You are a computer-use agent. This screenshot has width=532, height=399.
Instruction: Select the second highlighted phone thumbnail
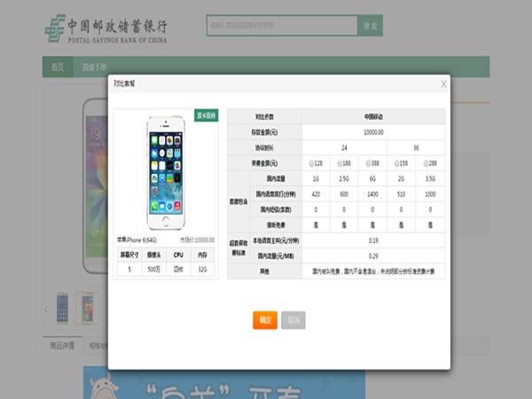tap(87, 308)
